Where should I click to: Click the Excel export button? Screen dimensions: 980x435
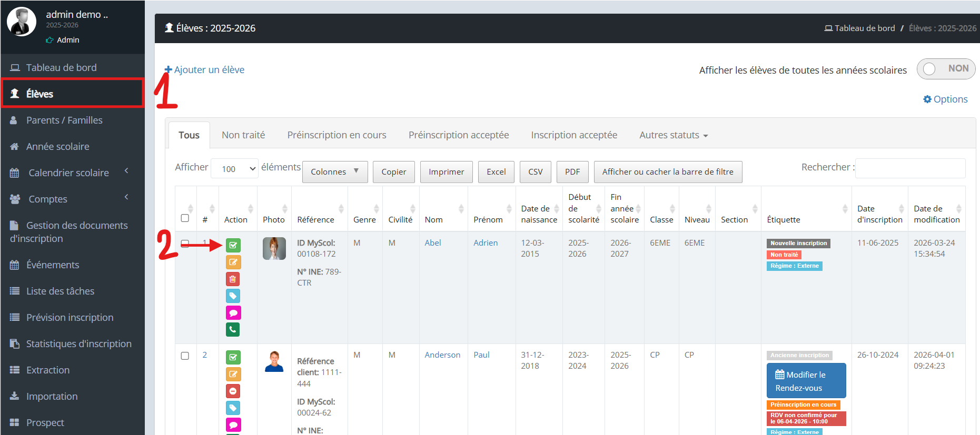tap(496, 171)
